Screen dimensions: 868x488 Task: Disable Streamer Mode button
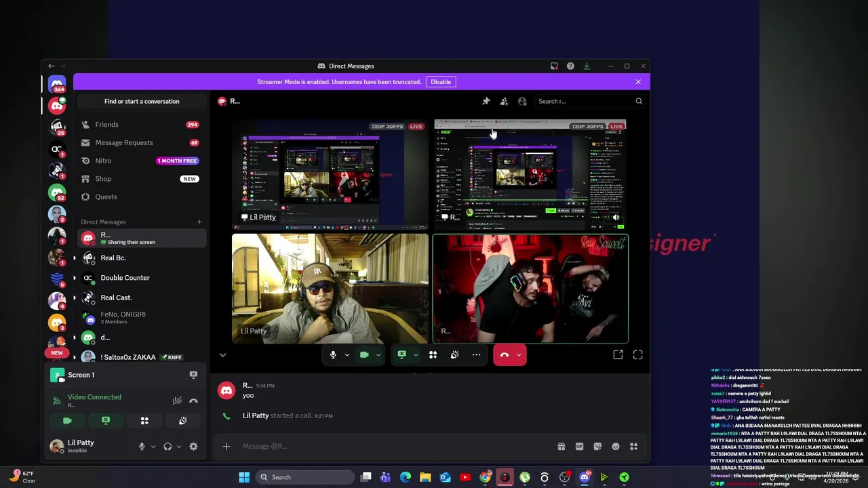441,82
